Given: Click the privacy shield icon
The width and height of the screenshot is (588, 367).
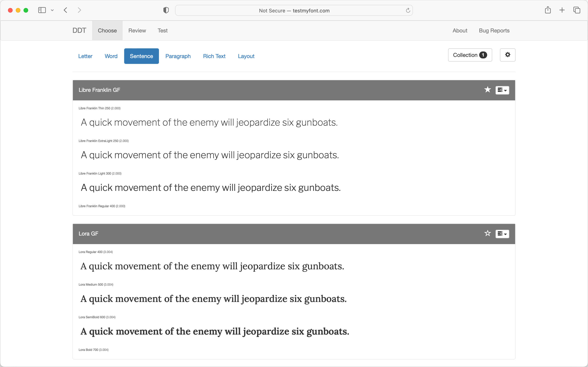Looking at the screenshot, I should 166,10.
